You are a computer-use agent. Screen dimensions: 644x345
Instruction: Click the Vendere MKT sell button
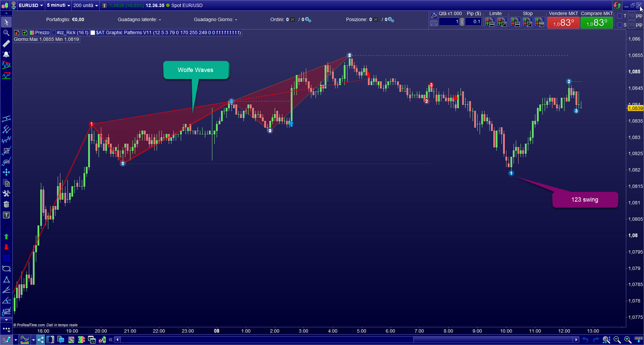(x=563, y=23)
